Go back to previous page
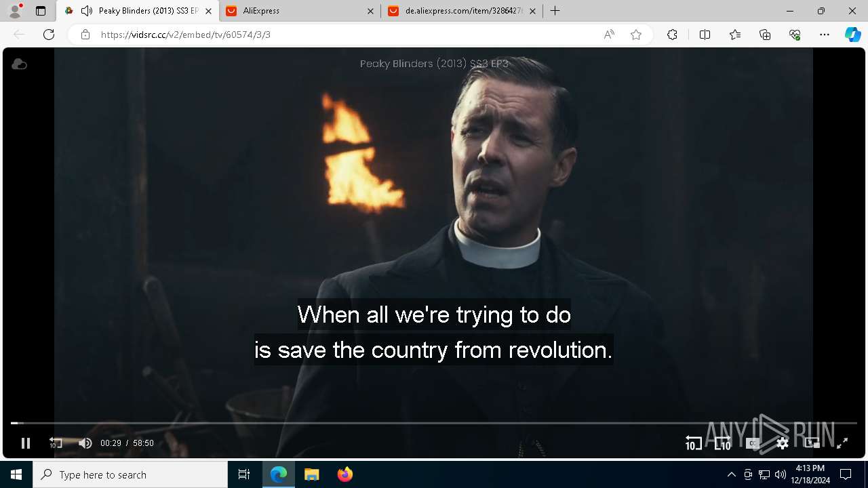 coord(19,35)
